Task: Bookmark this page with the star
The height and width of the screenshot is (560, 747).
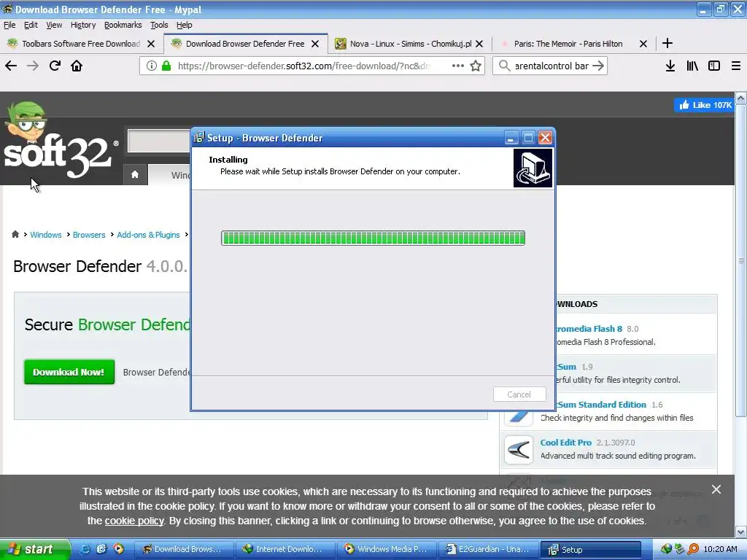Action: (x=476, y=66)
